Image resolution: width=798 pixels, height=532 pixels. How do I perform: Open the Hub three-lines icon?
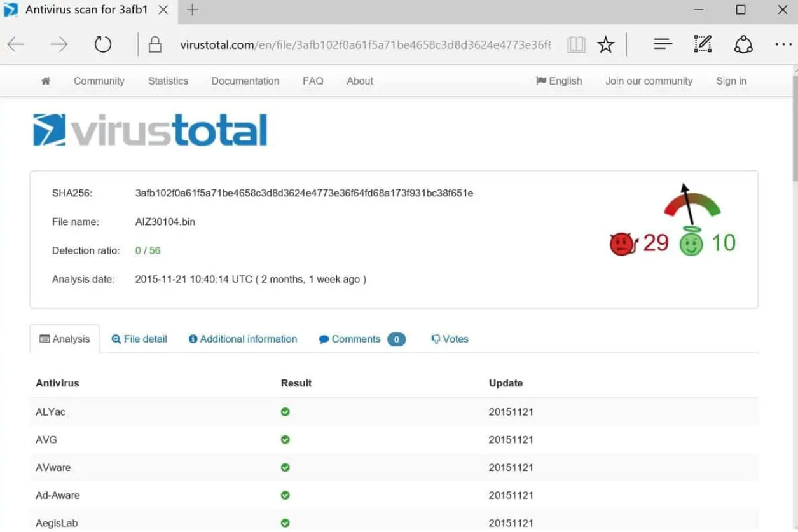pyautogui.click(x=663, y=44)
